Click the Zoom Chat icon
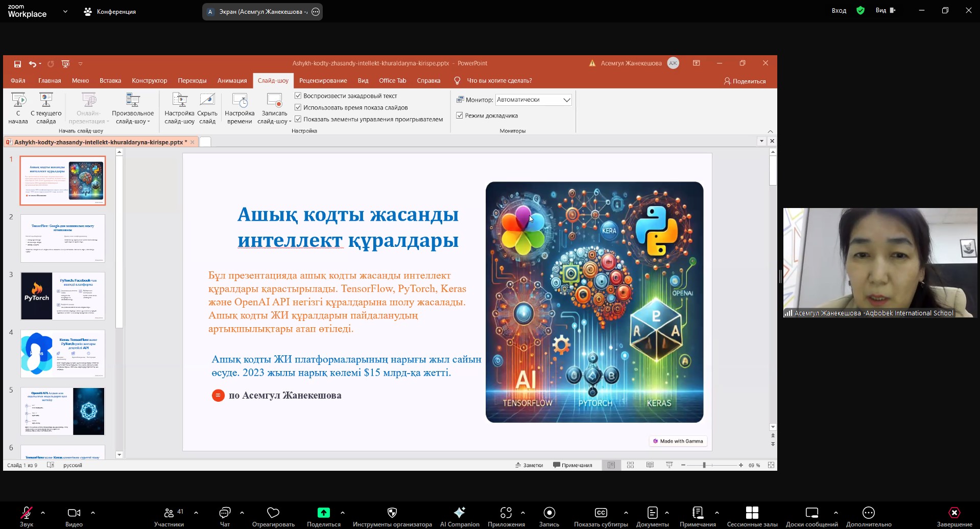The height and width of the screenshot is (529, 980). [225, 513]
